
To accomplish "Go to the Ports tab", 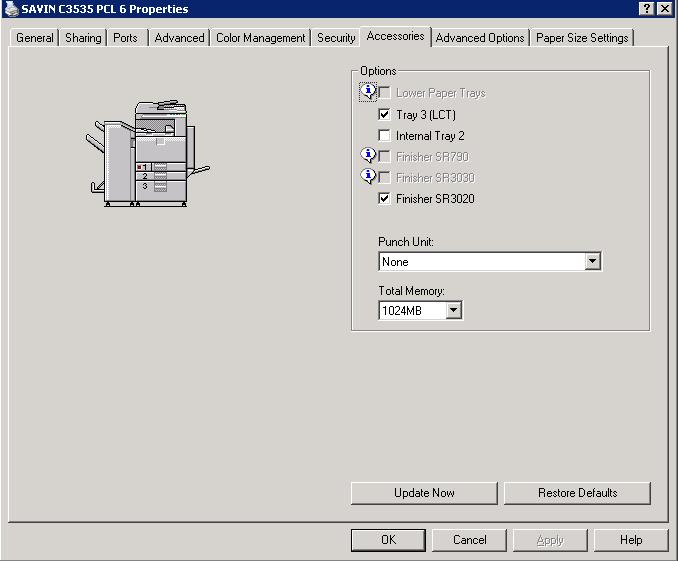I will pos(125,38).
